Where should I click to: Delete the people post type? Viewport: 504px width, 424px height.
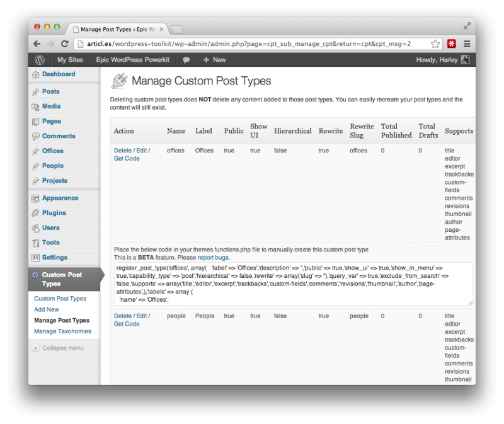pyautogui.click(x=123, y=316)
